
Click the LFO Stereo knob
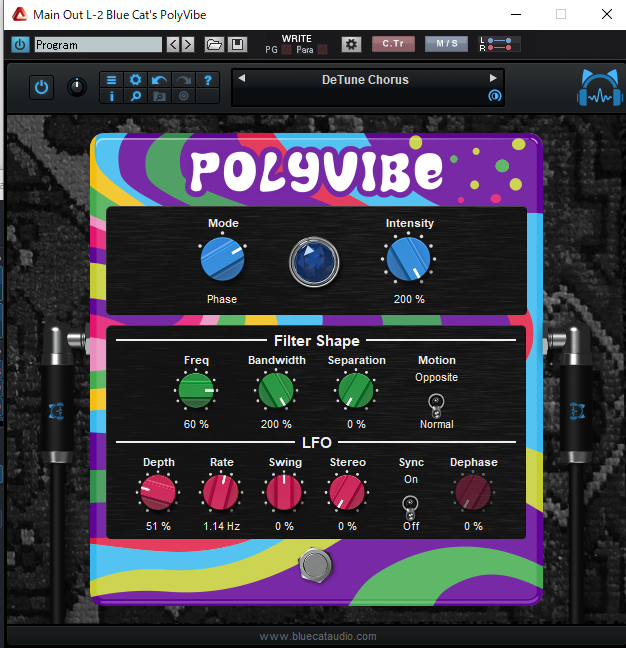pos(347,492)
